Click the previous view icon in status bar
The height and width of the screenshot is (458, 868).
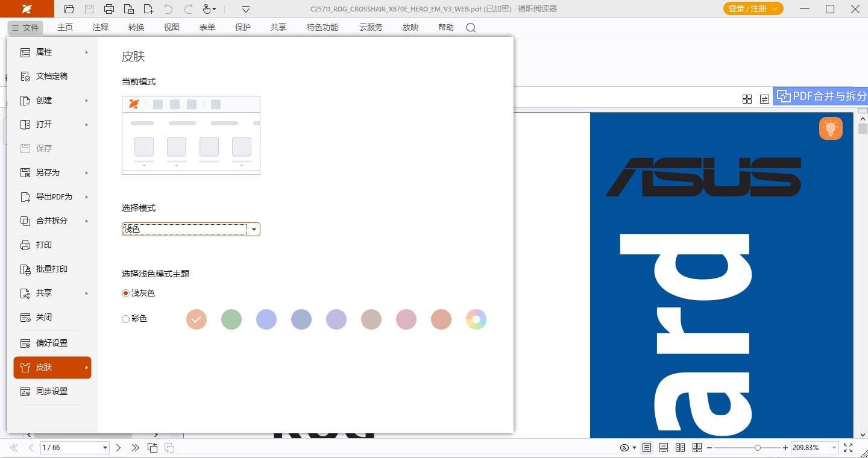(153, 448)
